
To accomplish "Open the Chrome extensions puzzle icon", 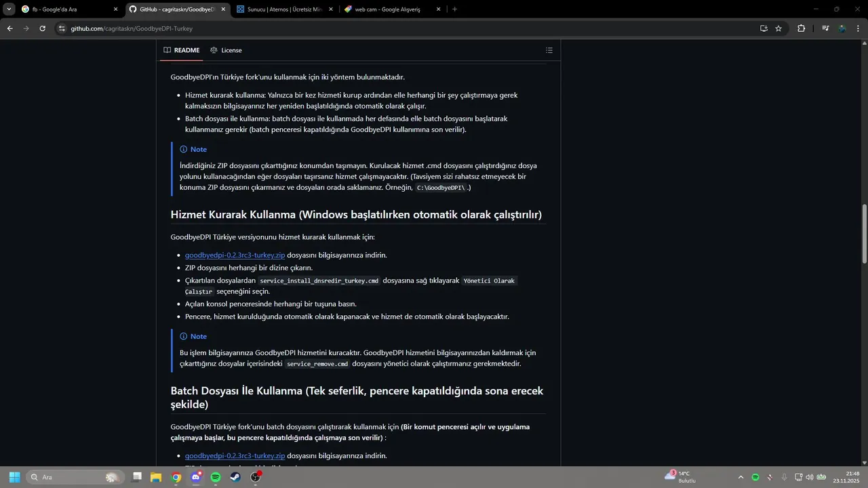I will (x=802, y=28).
